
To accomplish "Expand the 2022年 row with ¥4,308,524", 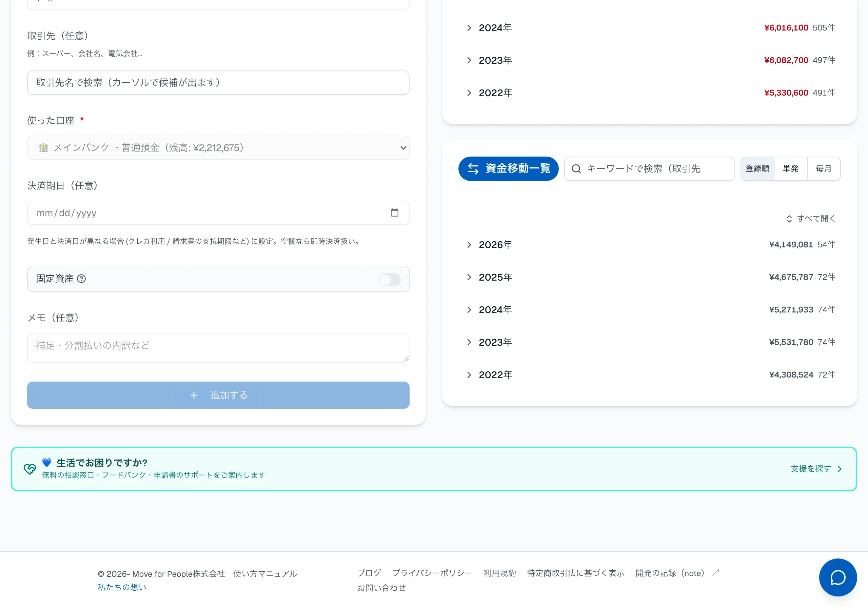I will 650,375.
